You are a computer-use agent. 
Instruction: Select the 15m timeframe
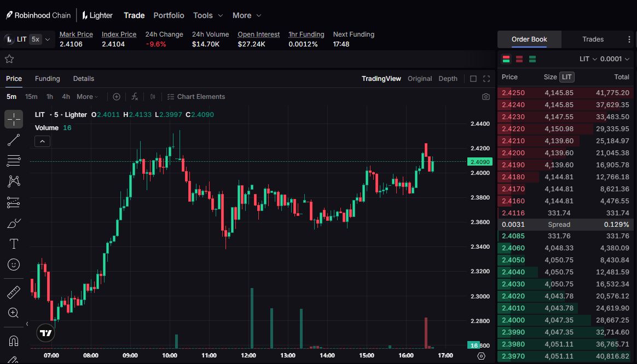coord(31,97)
